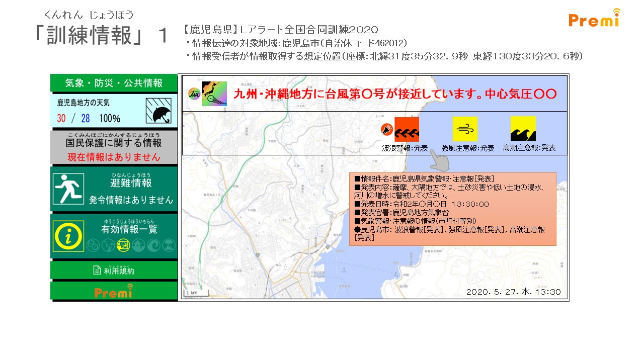Click the orange wave warning icon
Screen dimensions: 644x362
click(407, 129)
